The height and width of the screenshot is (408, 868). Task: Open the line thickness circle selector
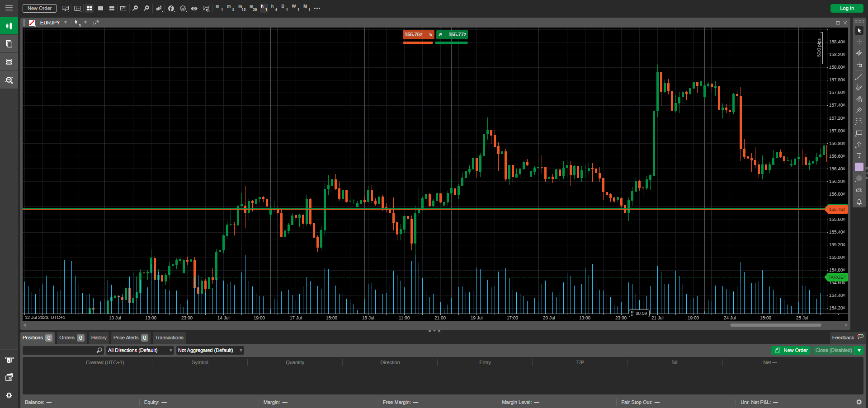click(x=859, y=178)
